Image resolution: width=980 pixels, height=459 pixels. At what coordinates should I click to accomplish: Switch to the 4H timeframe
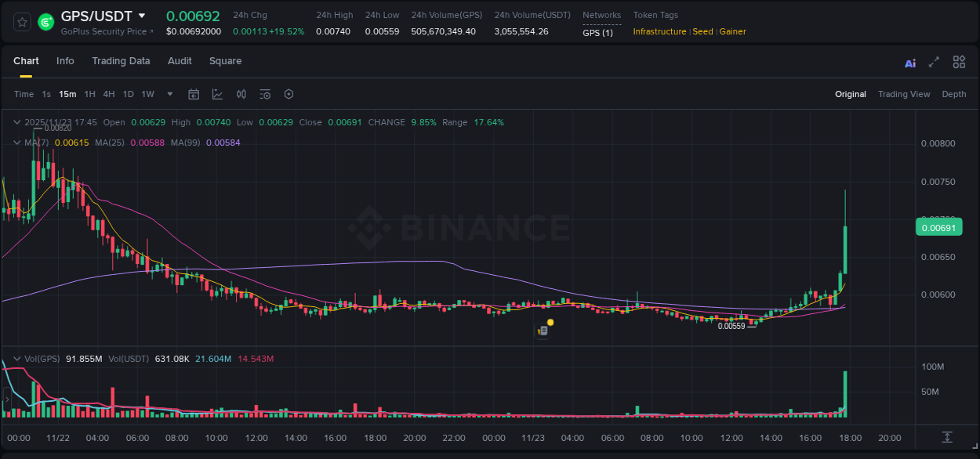(x=108, y=94)
